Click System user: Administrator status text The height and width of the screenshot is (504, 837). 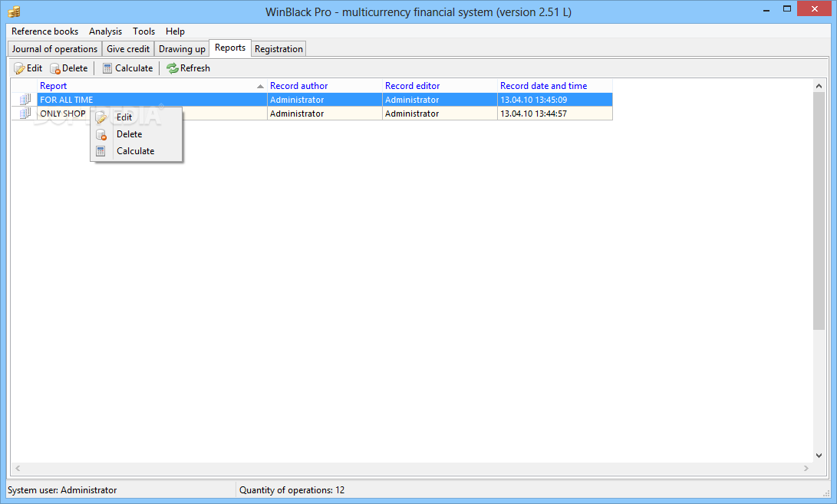tap(62, 490)
